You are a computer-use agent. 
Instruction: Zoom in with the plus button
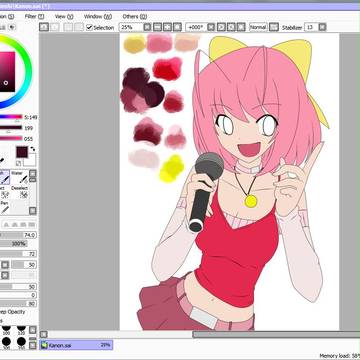pos(168,27)
